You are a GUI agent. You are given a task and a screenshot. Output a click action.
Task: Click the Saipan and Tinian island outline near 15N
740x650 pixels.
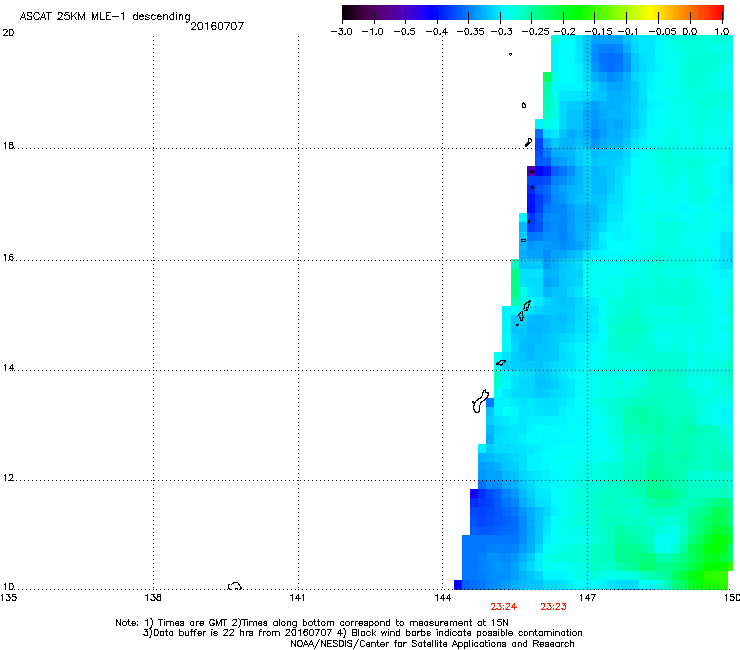(x=524, y=311)
